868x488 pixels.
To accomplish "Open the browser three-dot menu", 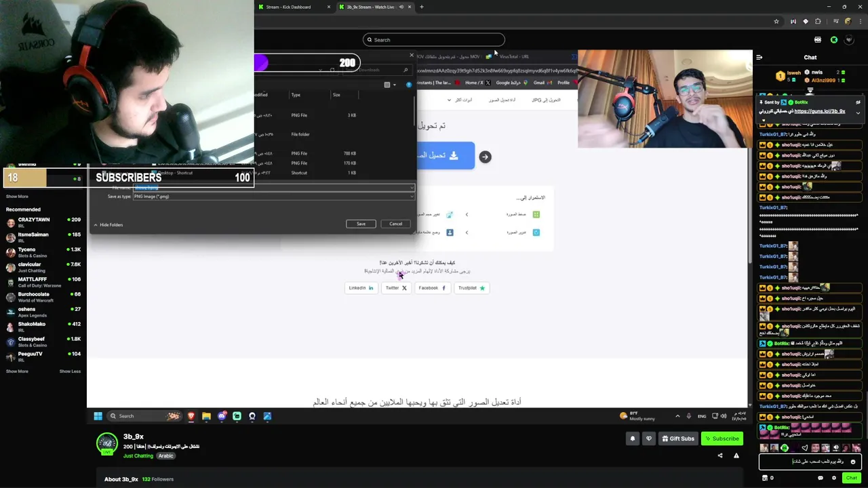I will point(859,22).
